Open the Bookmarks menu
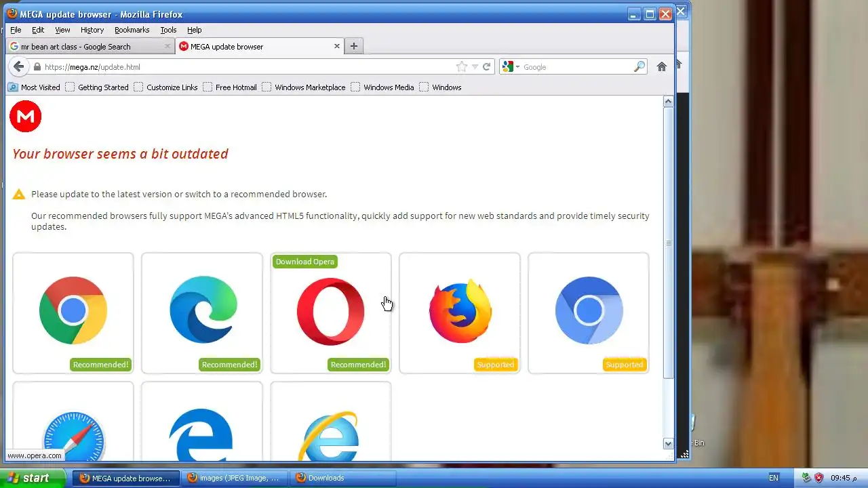 point(132,30)
